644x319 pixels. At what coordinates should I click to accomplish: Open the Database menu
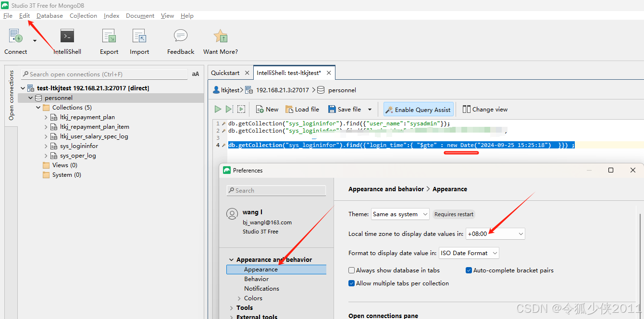tap(50, 15)
